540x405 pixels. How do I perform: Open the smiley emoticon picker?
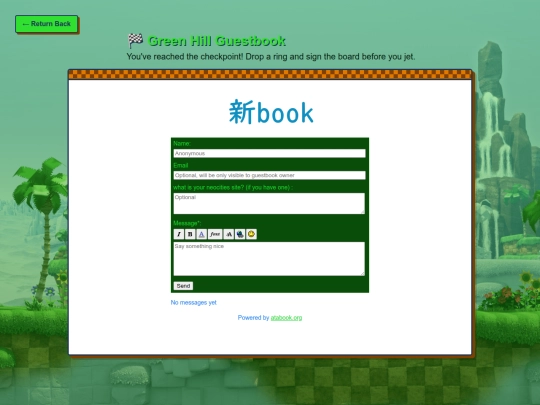click(251, 234)
